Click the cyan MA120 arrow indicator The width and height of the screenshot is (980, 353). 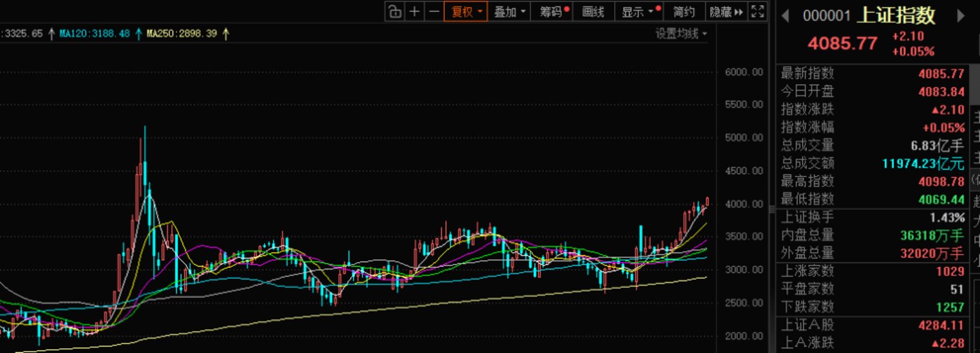[138, 33]
